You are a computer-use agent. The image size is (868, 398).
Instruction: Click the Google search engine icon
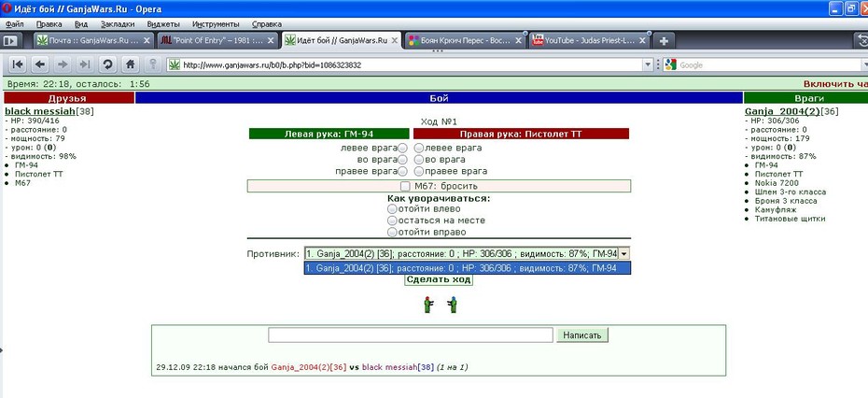pyautogui.click(x=671, y=64)
